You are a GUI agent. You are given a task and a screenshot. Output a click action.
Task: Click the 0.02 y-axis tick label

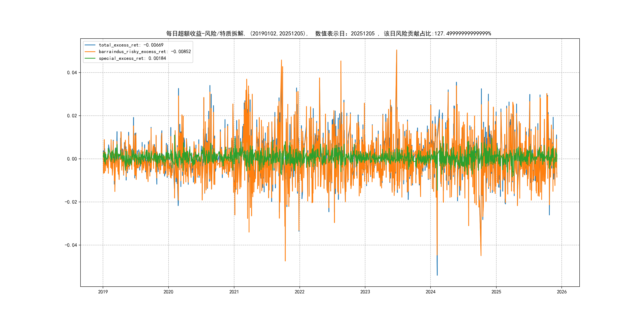pos(72,116)
